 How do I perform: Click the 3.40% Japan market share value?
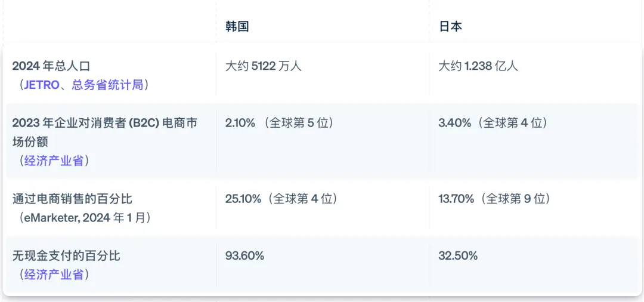point(454,123)
